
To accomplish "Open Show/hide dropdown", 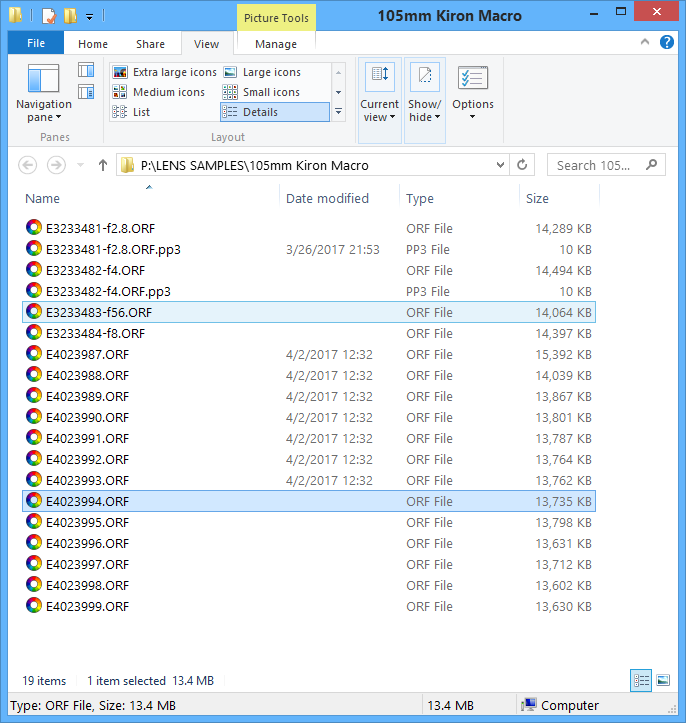I will pyautogui.click(x=425, y=100).
